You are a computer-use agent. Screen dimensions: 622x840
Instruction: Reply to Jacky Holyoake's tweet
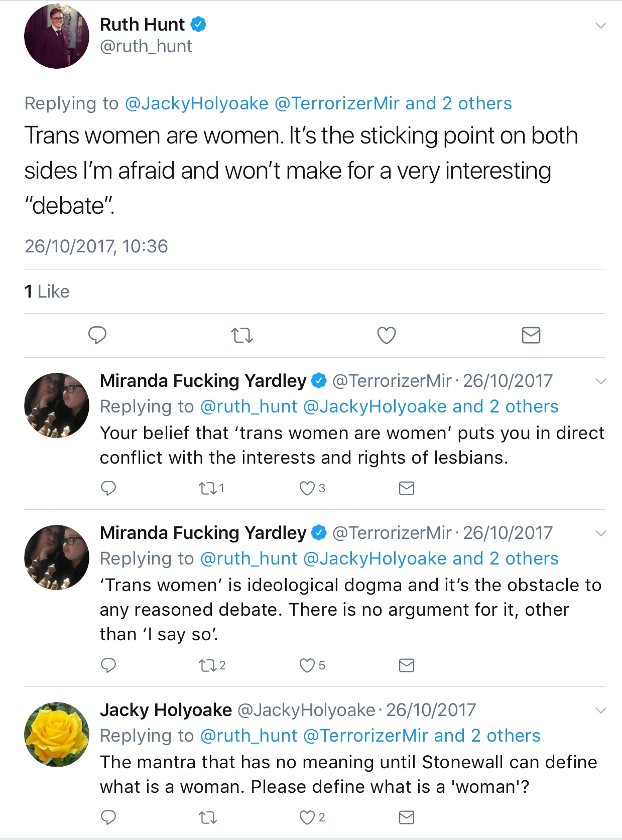[108, 817]
